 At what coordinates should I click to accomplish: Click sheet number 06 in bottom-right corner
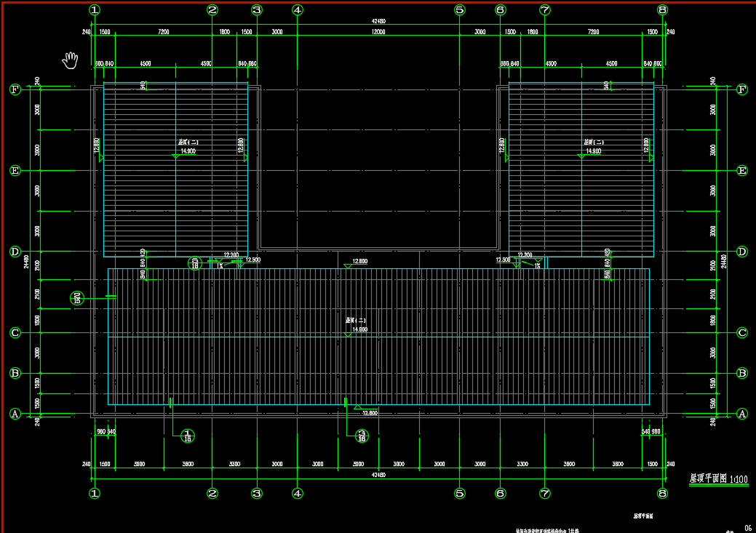click(x=747, y=528)
